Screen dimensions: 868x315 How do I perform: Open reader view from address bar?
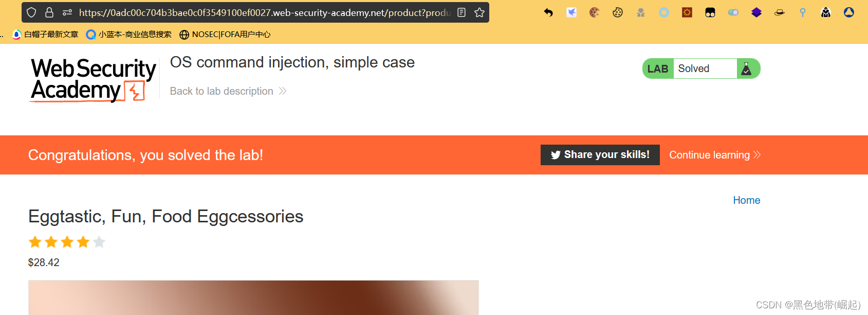tap(461, 12)
